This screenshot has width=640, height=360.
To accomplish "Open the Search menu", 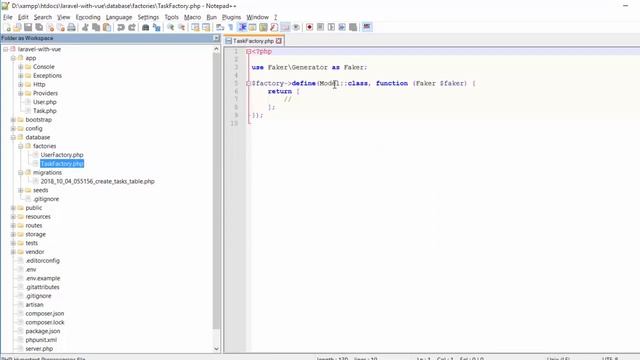I will 42,17.
